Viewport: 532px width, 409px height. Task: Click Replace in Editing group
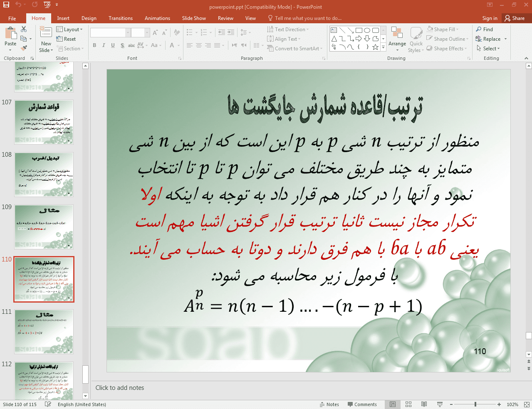tap(488, 39)
